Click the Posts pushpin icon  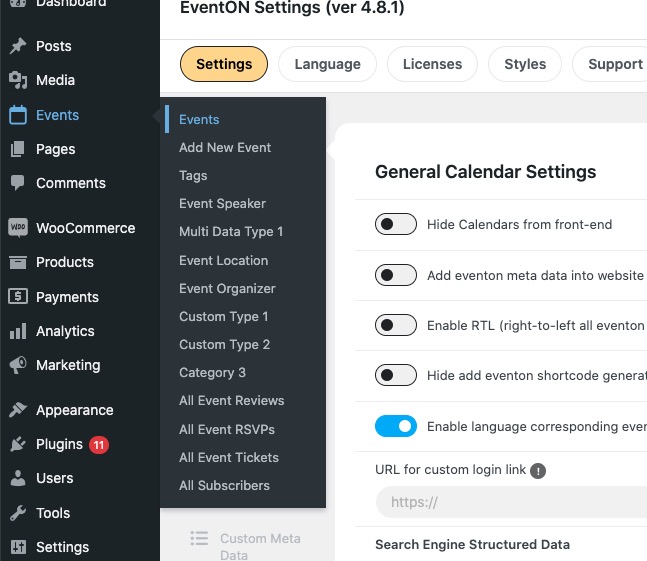[18, 46]
